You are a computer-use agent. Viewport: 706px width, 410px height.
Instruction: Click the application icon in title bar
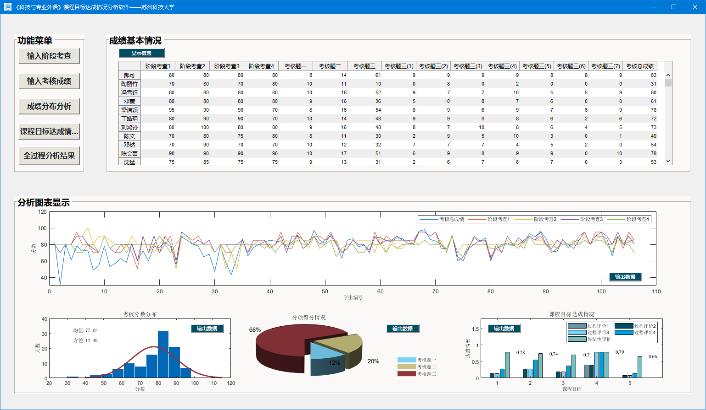pos(8,6)
